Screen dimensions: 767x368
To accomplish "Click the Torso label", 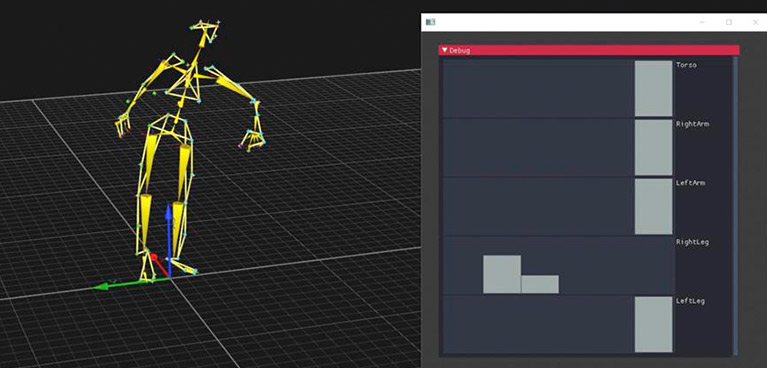I will [686, 65].
